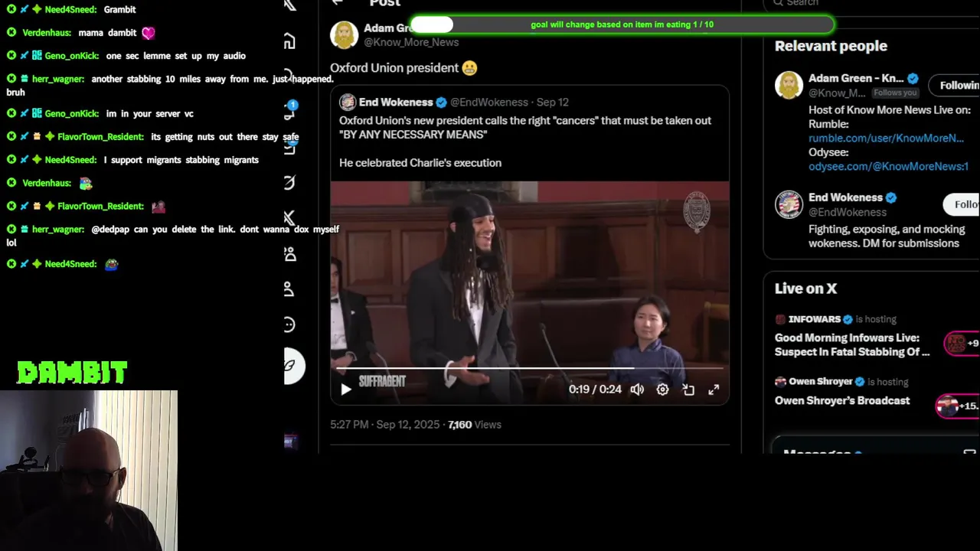Click the @dedpap mention in chat
Viewport: 980px width, 551px height.
pyautogui.click(x=111, y=229)
